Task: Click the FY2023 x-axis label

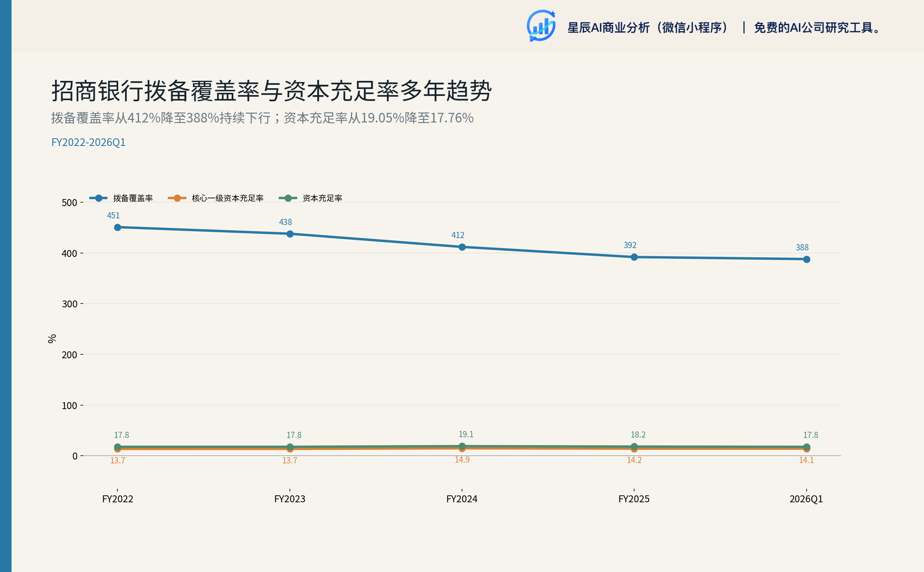Action: [290, 499]
